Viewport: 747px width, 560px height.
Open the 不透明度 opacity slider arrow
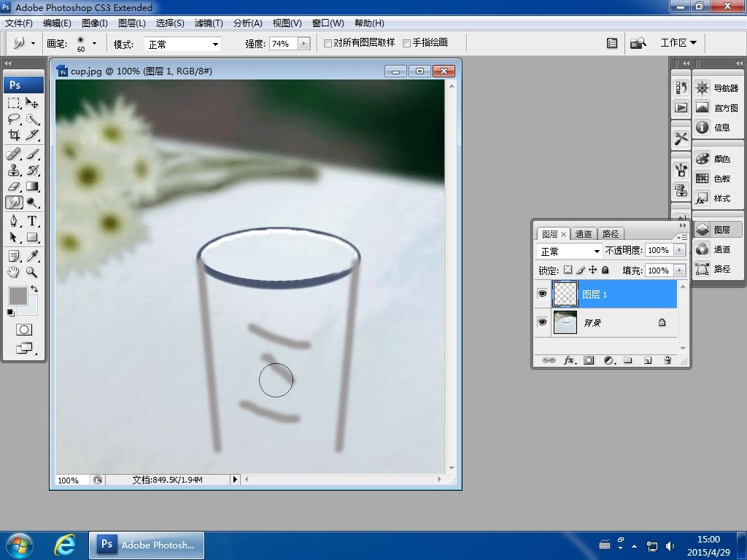679,250
